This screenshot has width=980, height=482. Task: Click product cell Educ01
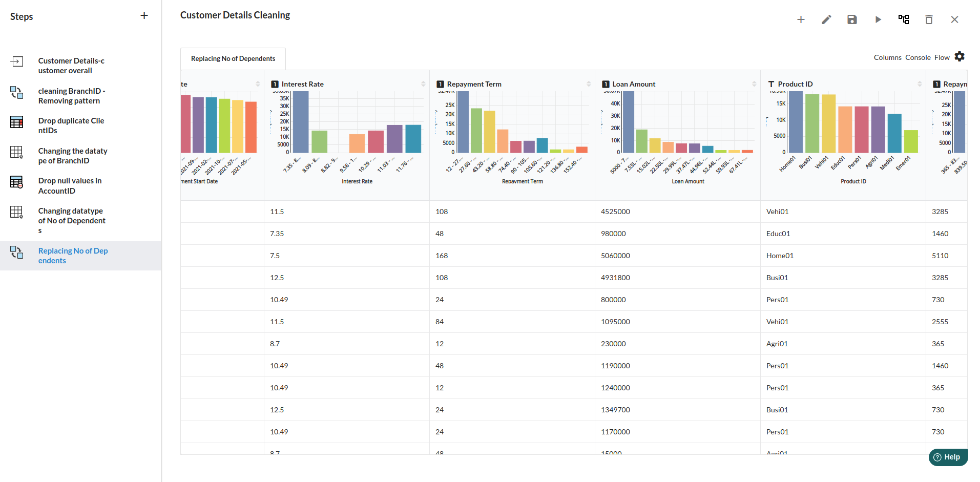[778, 234]
